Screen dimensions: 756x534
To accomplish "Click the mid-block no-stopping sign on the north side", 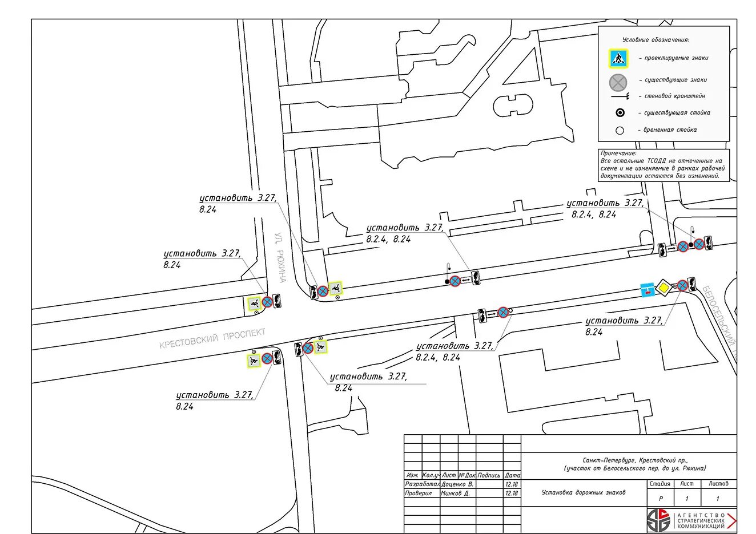I will pos(455,281).
